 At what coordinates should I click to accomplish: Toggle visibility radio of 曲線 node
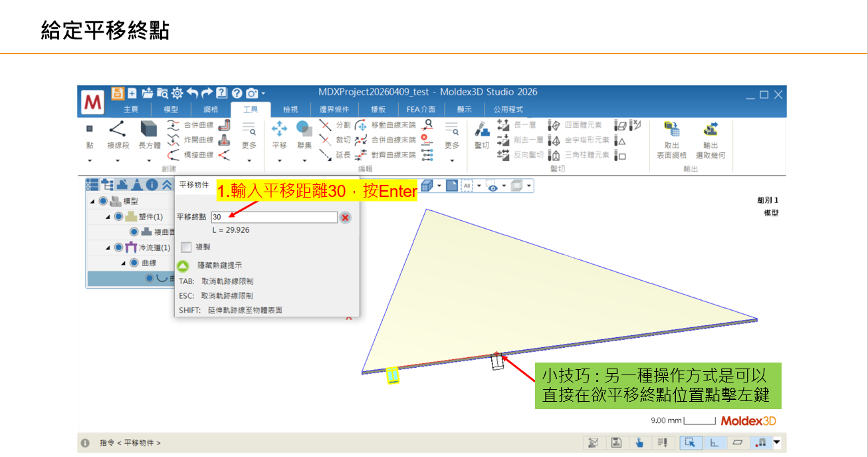(134, 263)
